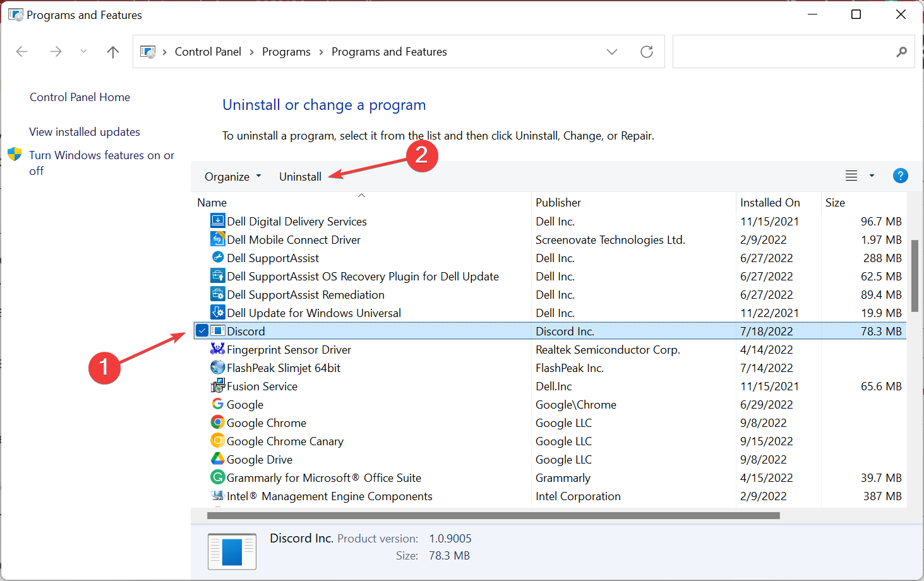Click product version 1.0.9005 in details pane

pos(450,539)
